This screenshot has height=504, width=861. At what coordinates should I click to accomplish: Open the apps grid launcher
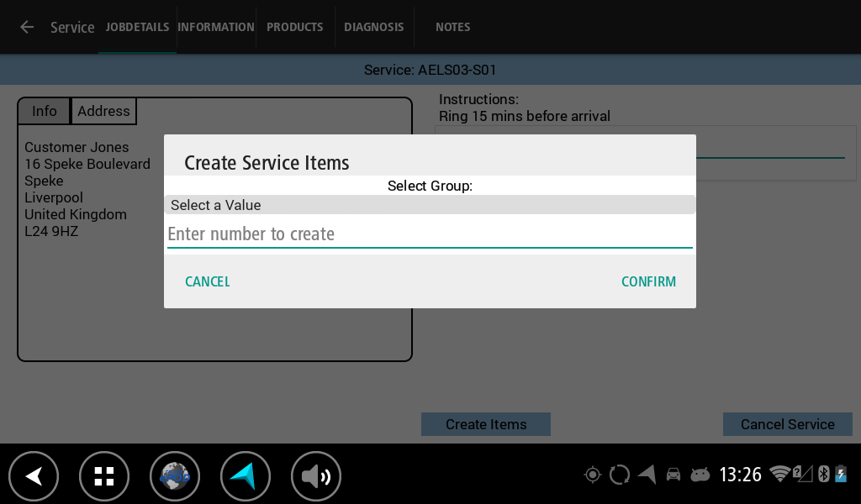[103, 476]
